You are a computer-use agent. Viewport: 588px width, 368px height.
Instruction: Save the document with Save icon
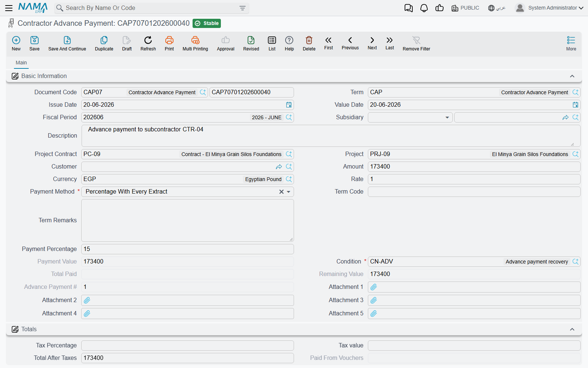point(35,43)
